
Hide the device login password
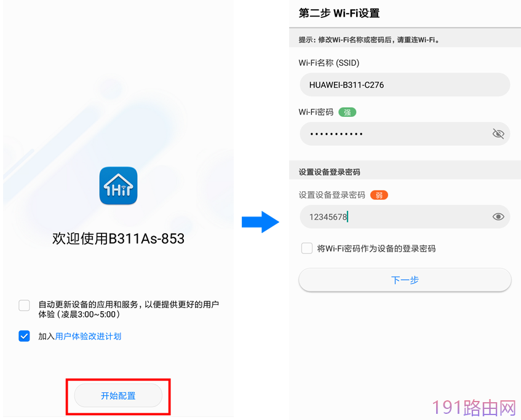pyautogui.click(x=498, y=216)
